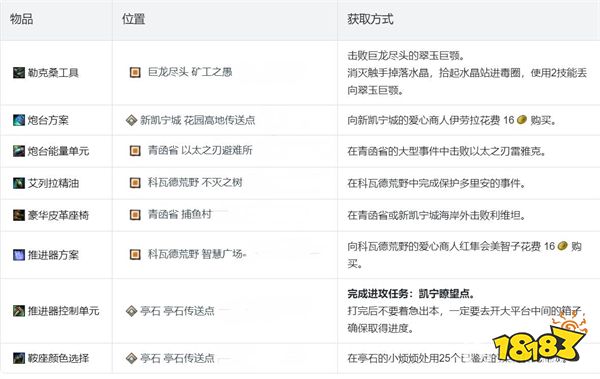Click the point-of-interest icon beside 科瓦德荒野 不灭之树

(135, 183)
